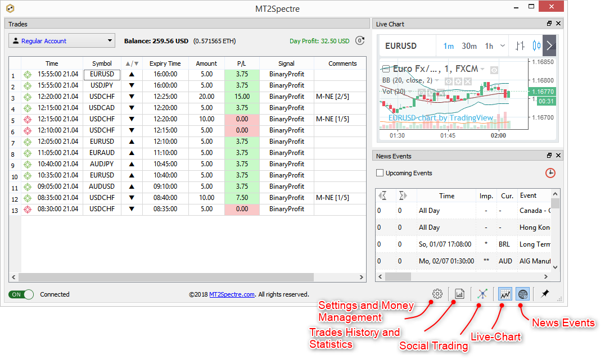
Task: Select the AUDUSD symbol cell
Action: click(102, 186)
